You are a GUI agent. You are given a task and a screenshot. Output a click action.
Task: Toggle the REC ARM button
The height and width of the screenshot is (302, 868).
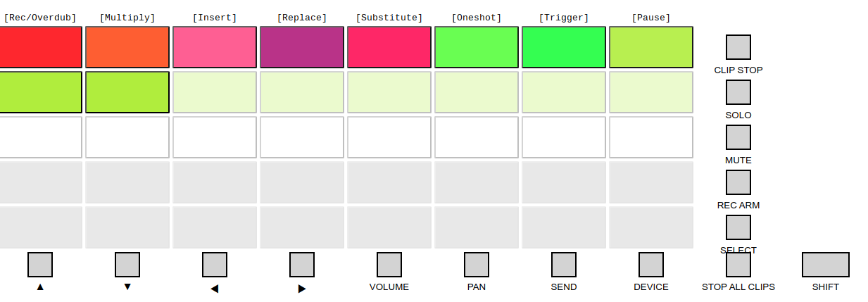click(738, 182)
